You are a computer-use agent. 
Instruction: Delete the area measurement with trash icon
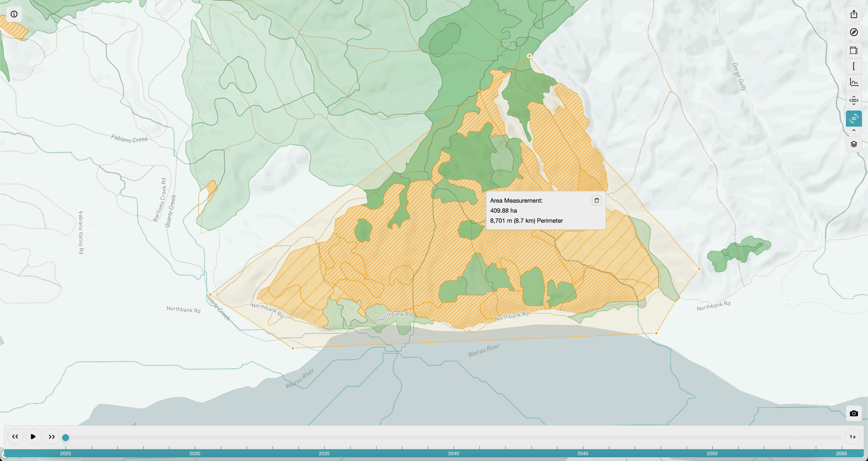click(x=596, y=201)
